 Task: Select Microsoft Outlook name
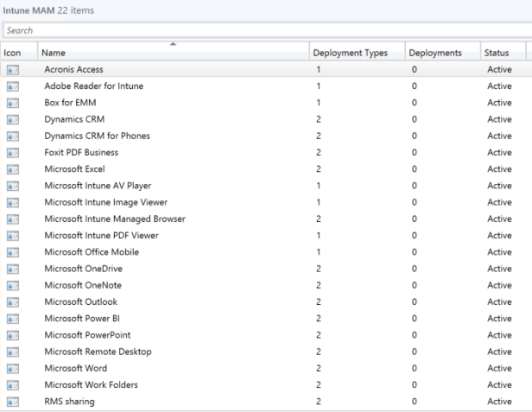81,302
